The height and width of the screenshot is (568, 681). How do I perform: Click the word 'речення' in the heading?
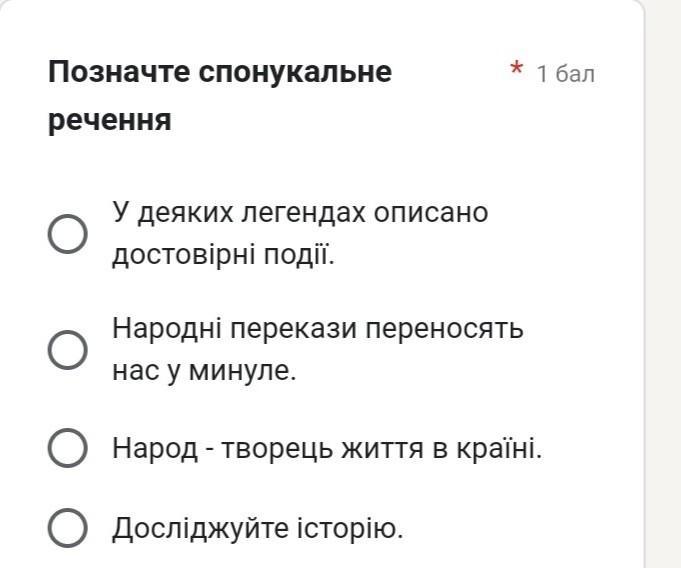[110, 120]
